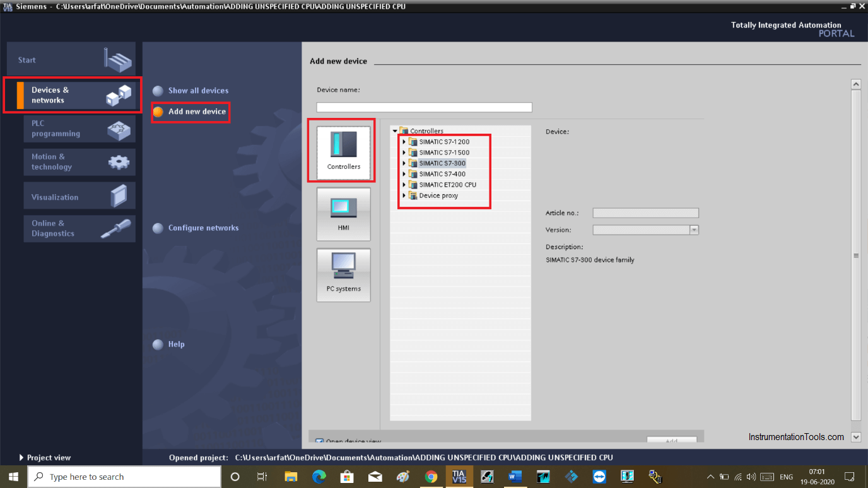The width and height of the screenshot is (868, 488).
Task: Click the Article no. field
Action: [x=645, y=213]
